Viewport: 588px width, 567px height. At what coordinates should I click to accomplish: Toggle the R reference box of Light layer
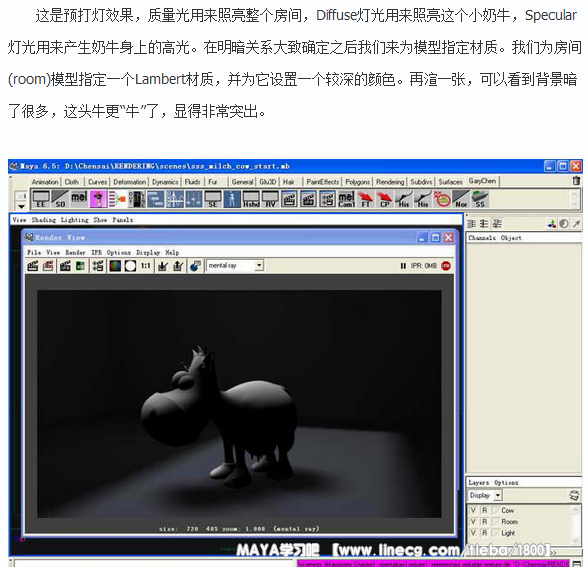pos(484,533)
